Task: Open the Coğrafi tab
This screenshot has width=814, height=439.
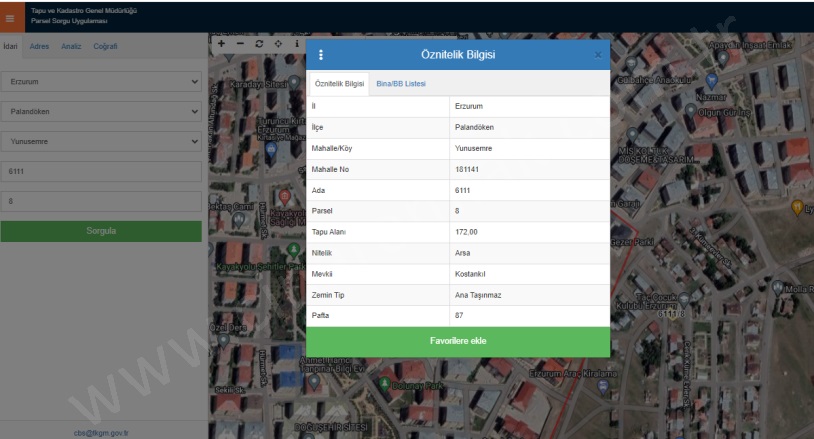Action: coord(105,47)
